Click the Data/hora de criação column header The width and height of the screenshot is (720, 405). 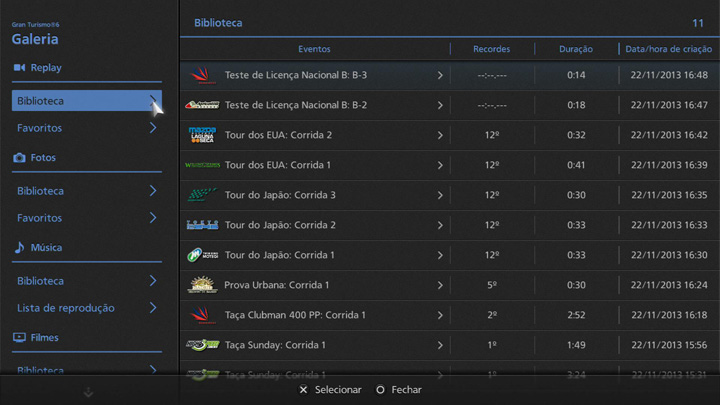coord(667,49)
